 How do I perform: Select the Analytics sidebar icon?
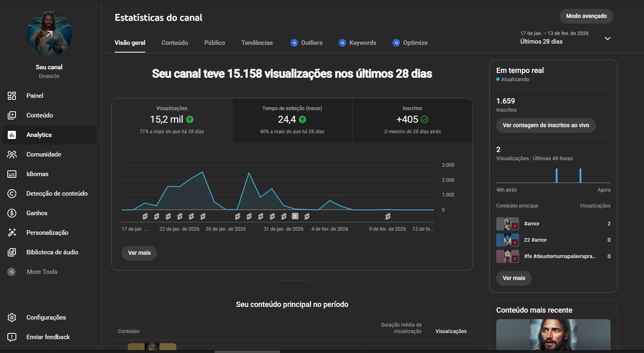tap(12, 135)
